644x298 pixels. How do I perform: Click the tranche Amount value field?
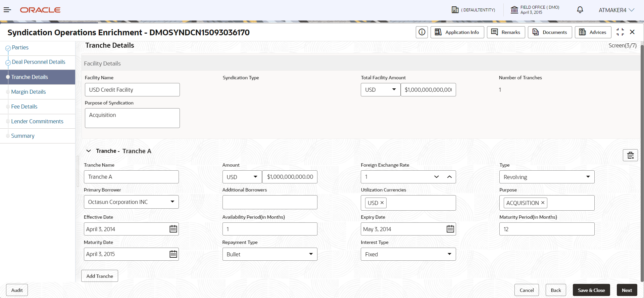[x=290, y=177]
